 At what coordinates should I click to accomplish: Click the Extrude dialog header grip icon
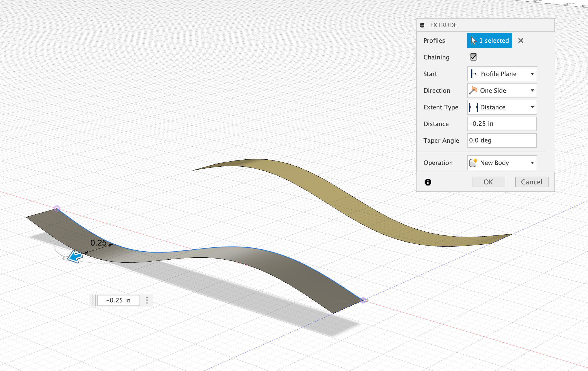[x=422, y=25]
